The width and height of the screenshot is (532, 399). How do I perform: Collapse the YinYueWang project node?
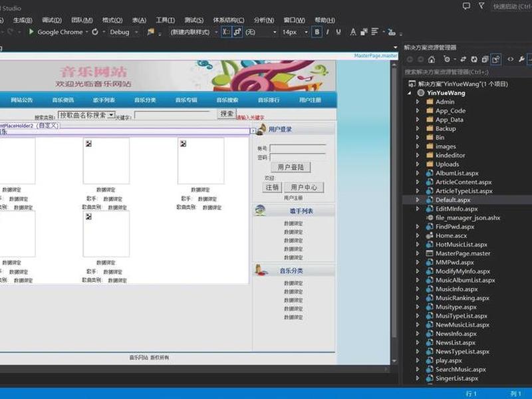tap(410, 92)
